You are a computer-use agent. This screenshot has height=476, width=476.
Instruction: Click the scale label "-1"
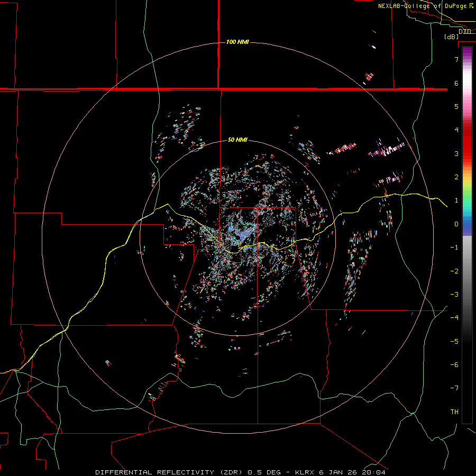point(454,248)
